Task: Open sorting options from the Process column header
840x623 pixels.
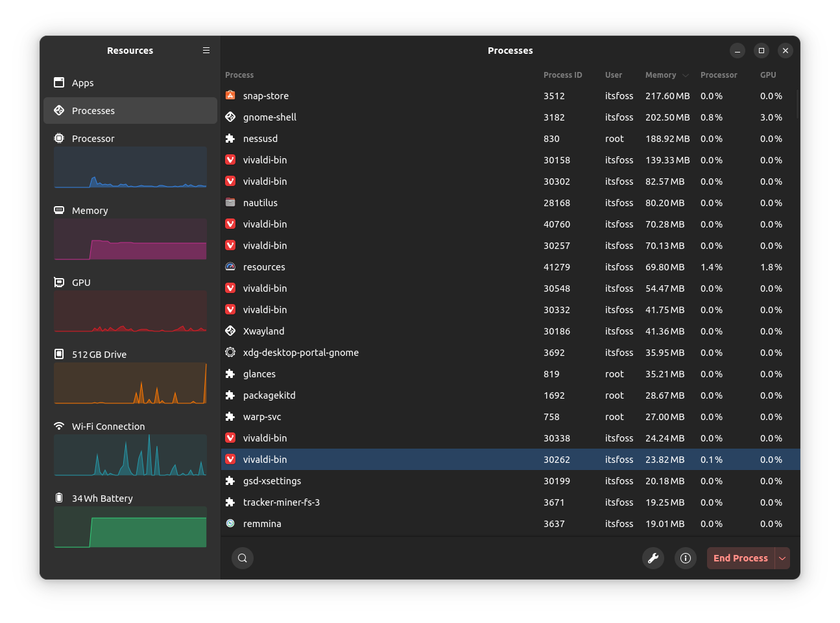Action: pyautogui.click(x=239, y=75)
